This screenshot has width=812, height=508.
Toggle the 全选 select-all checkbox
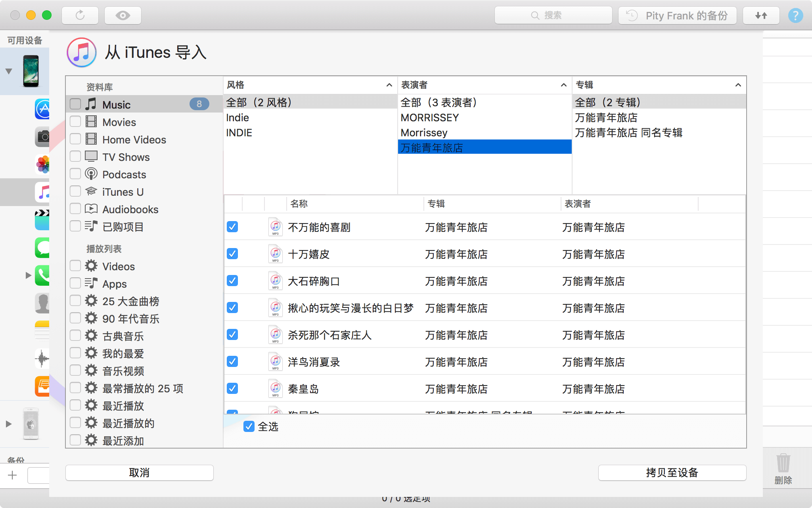tap(249, 426)
